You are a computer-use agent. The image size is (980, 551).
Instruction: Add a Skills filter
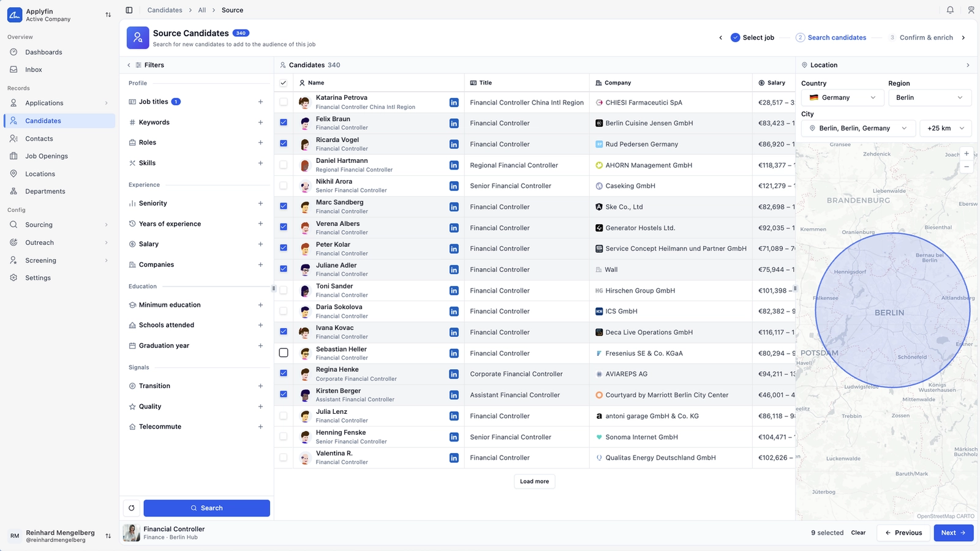[260, 163]
